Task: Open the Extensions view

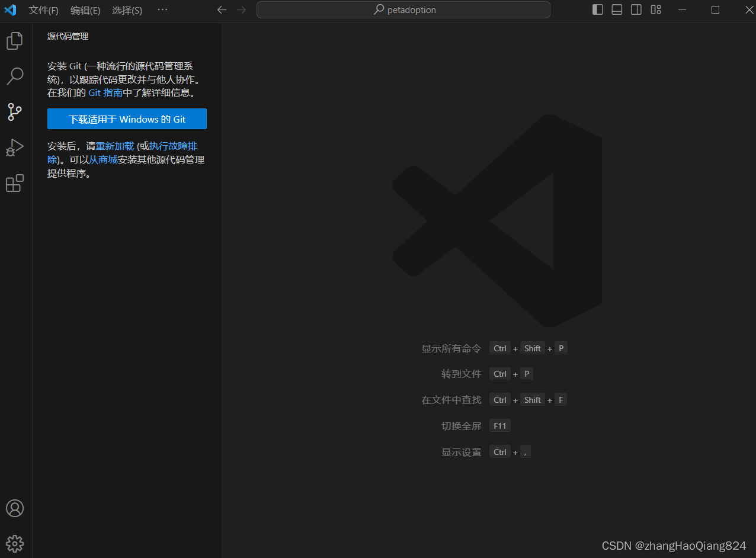Action: point(15,184)
